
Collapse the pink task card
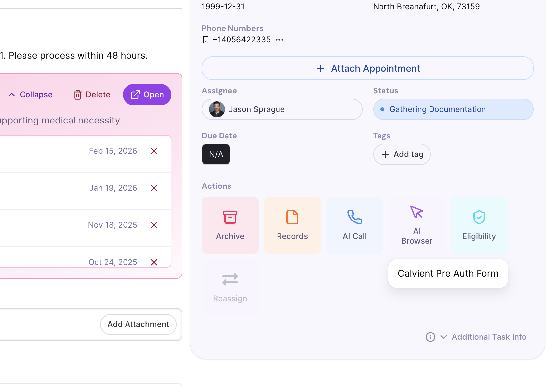30,95
